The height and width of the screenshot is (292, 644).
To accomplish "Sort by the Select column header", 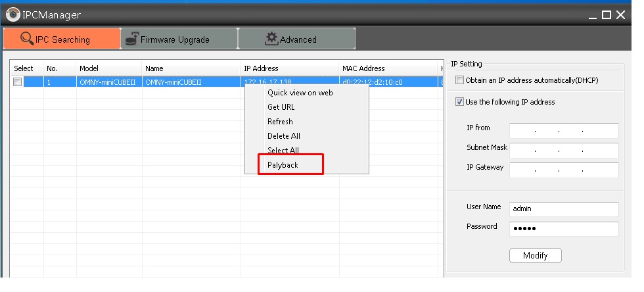I will click(x=27, y=68).
